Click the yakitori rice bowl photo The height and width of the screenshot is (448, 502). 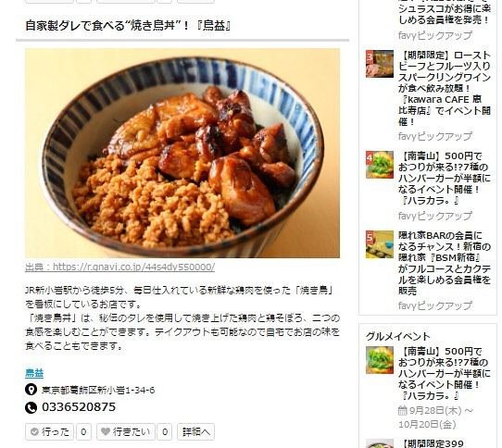point(182,153)
